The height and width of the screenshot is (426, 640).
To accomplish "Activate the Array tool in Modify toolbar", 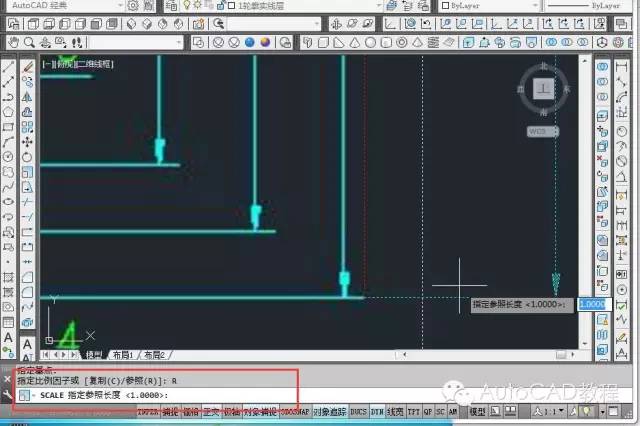I will click(27, 127).
